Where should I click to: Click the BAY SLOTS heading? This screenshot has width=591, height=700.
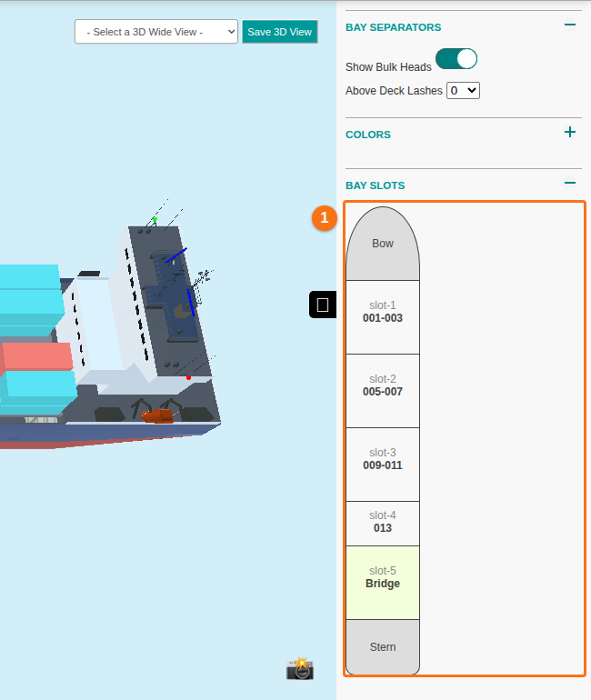[375, 185]
